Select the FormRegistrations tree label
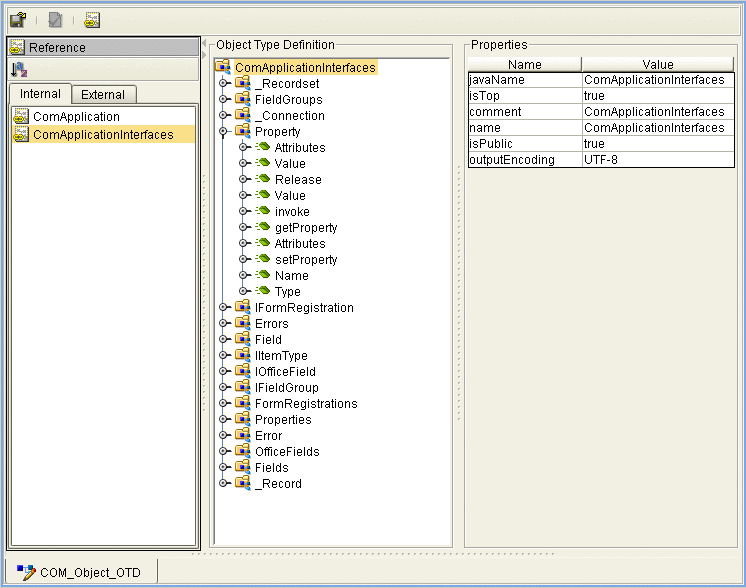Image resolution: width=746 pixels, height=588 pixels. click(306, 403)
